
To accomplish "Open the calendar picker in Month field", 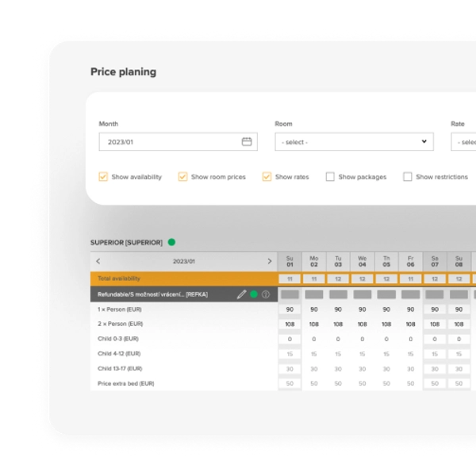I will click(247, 141).
